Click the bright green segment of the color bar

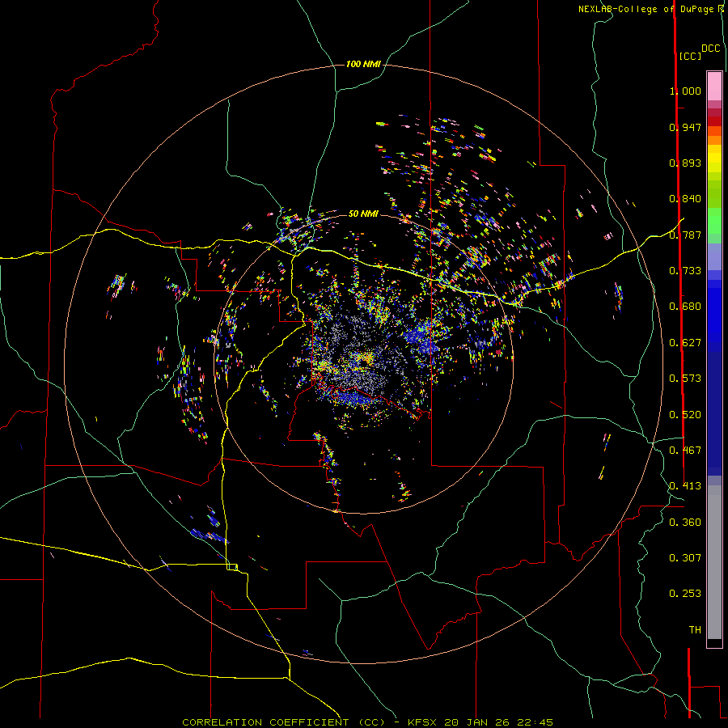(x=714, y=220)
